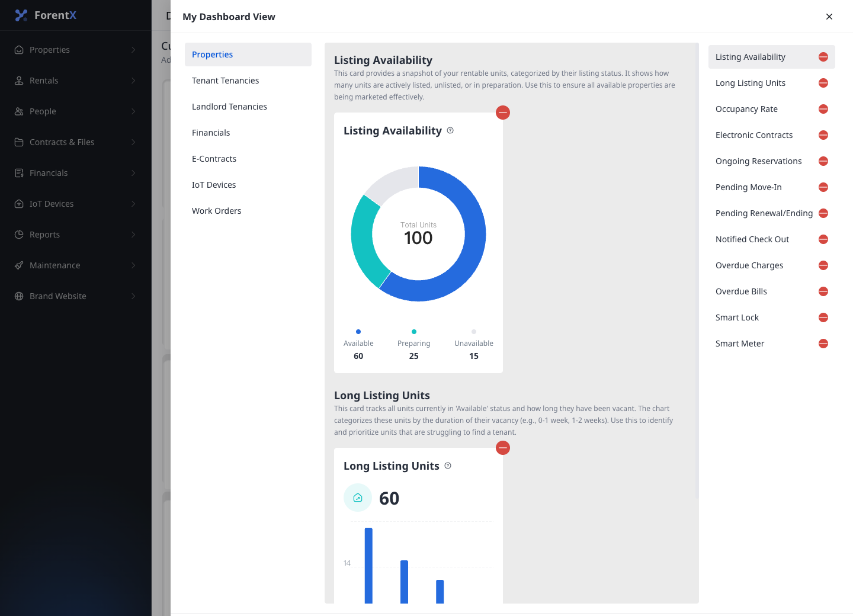Remove the Pending Renewal/Ending widget
The image size is (853, 616).
coord(823,213)
